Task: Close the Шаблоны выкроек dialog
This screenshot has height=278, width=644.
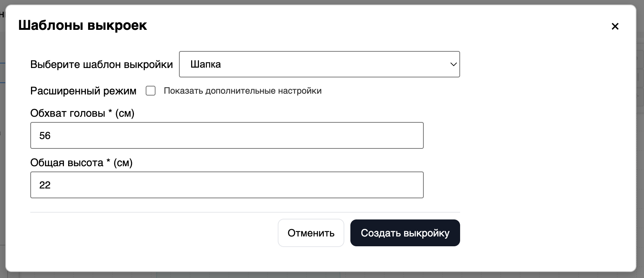Action: tap(615, 26)
